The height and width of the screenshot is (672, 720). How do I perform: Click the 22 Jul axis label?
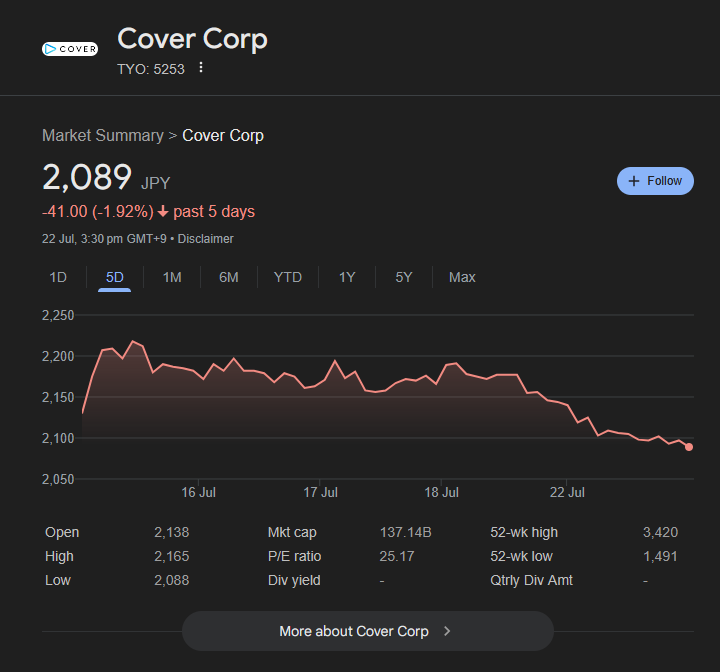567,492
